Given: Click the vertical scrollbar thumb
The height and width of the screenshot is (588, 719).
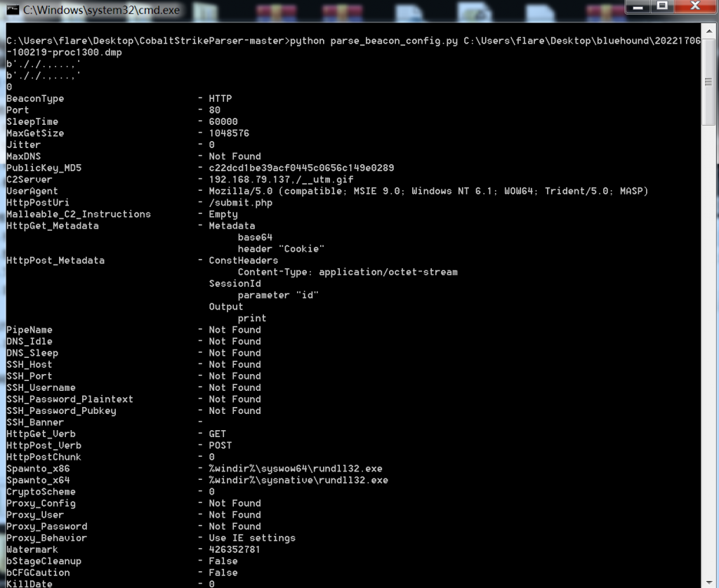Looking at the screenshot, I should pos(709,81).
